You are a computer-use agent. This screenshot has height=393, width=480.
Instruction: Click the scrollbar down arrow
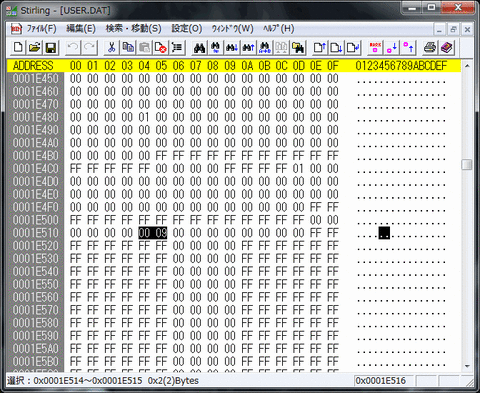pyautogui.click(x=467, y=366)
